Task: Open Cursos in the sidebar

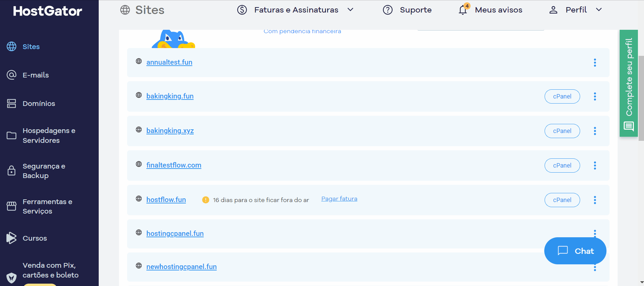Action: tap(35, 238)
